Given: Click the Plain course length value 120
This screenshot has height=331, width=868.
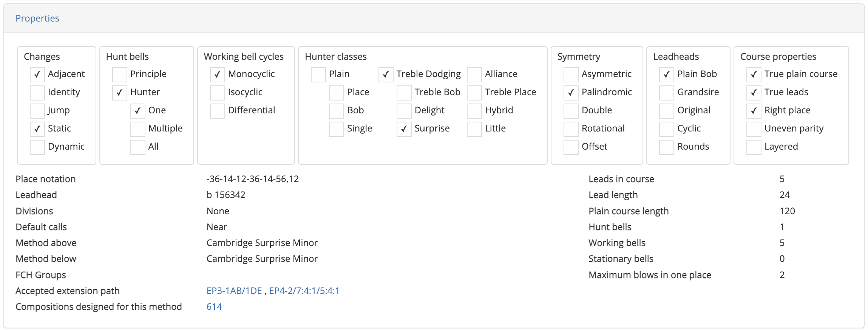Looking at the screenshot, I should pos(788,211).
